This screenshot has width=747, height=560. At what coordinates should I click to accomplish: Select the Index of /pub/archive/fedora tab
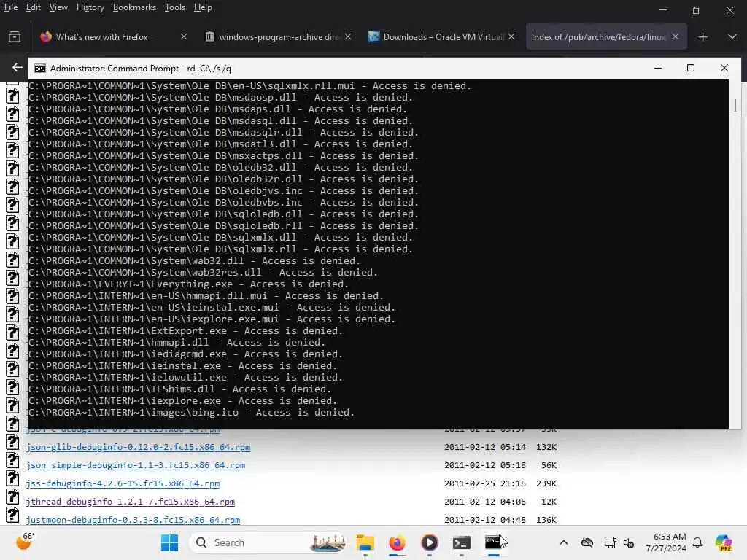point(598,36)
